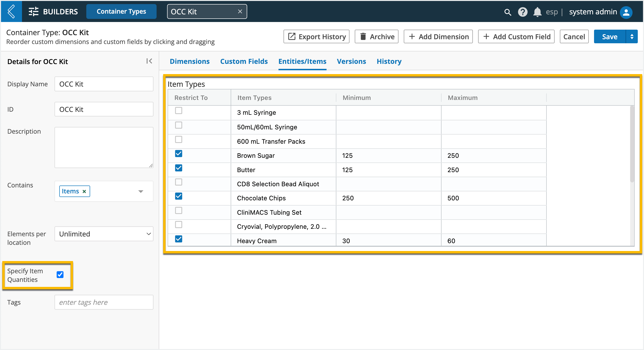Screen dimensions: 644x350
Task: Click the ID input field
Action: point(104,109)
